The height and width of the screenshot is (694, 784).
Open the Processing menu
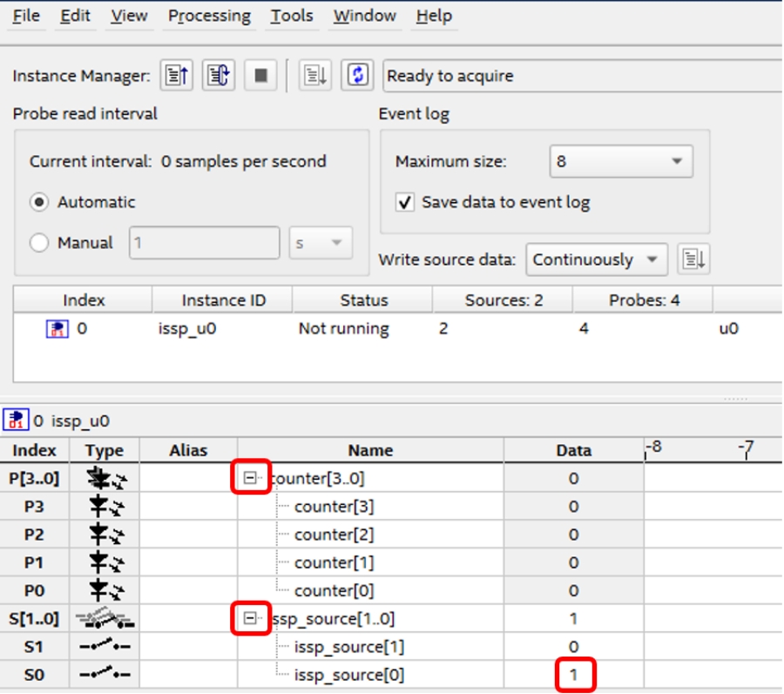point(209,16)
